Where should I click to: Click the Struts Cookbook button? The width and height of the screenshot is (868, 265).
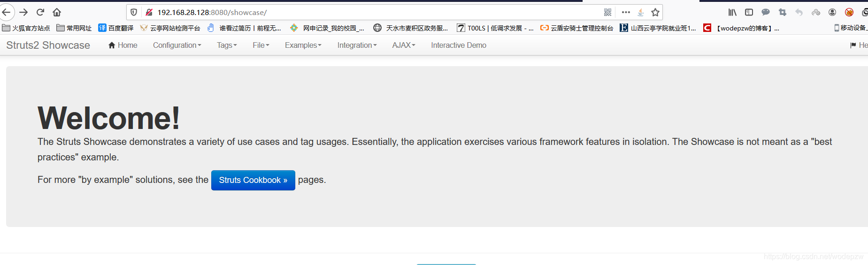point(253,180)
